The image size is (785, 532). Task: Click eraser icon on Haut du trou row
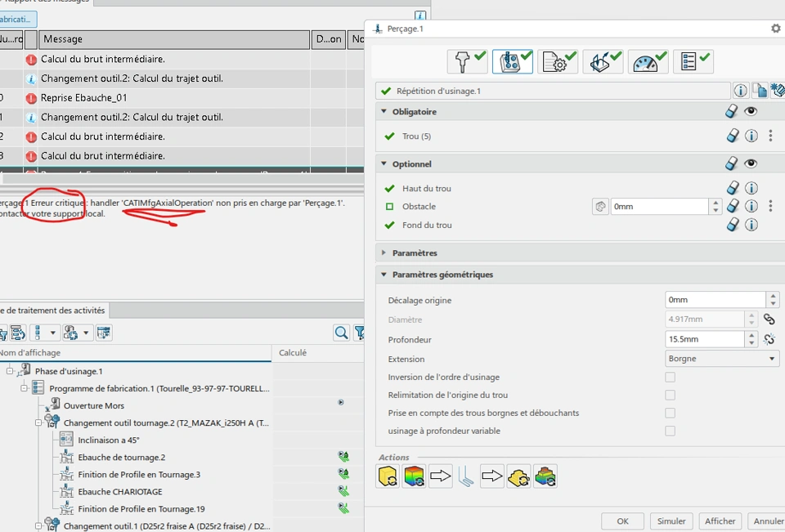point(733,188)
